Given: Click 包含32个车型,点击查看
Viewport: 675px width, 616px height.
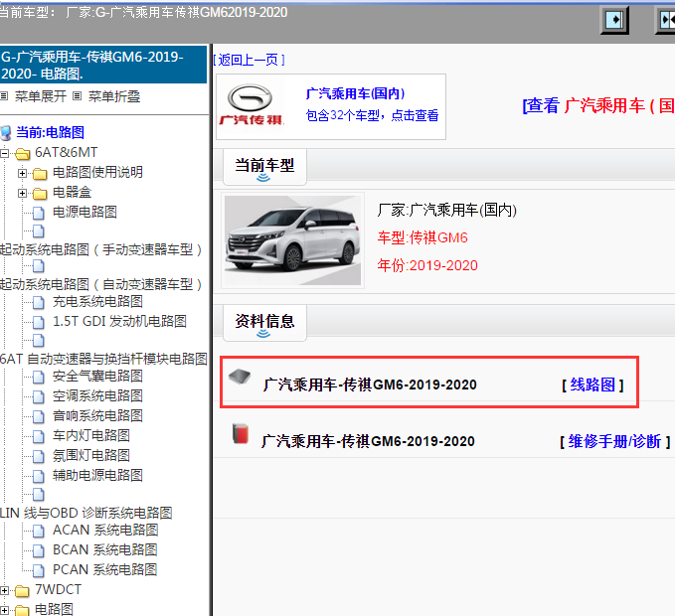Looking at the screenshot, I should (x=372, y=115).
